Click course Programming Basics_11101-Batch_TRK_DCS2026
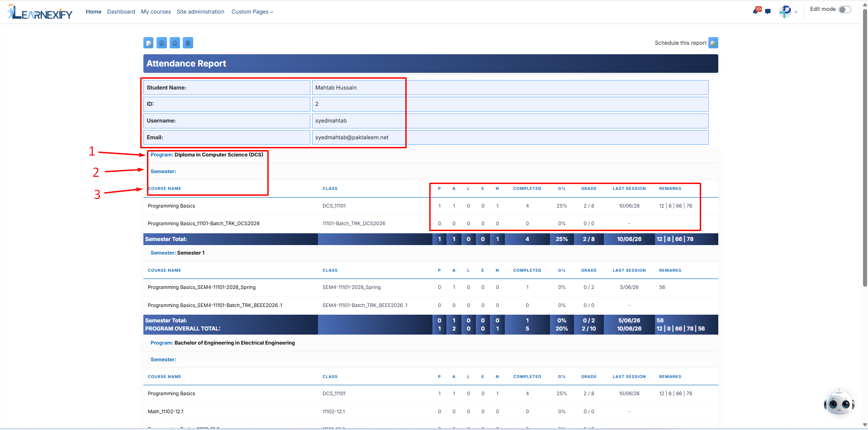868x430 pixels. 204,223
